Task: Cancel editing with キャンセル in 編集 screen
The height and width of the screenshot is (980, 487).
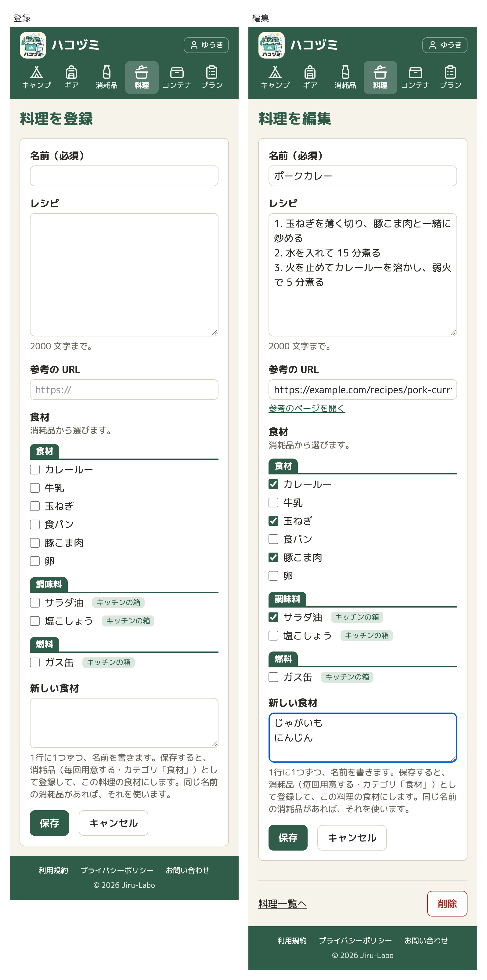Action: point(352,838)
